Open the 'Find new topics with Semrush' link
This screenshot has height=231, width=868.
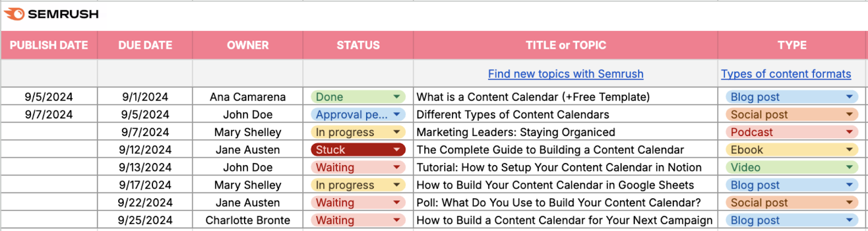(565, 74)
